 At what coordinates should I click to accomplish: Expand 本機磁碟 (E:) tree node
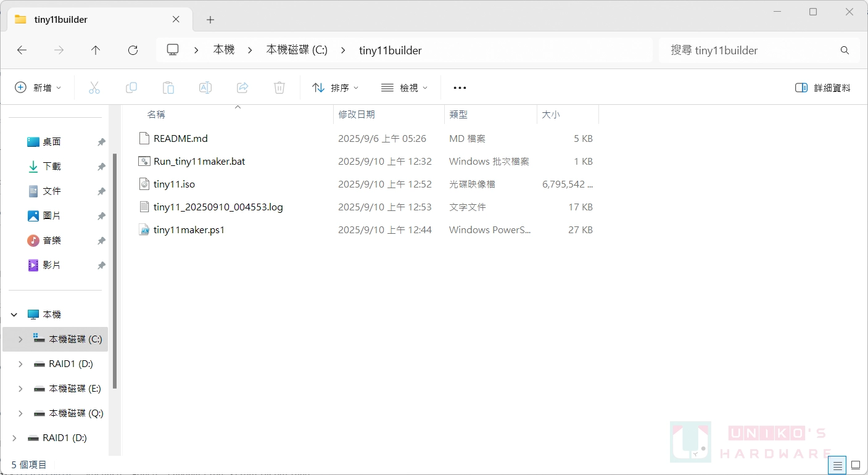pos(20,389)
